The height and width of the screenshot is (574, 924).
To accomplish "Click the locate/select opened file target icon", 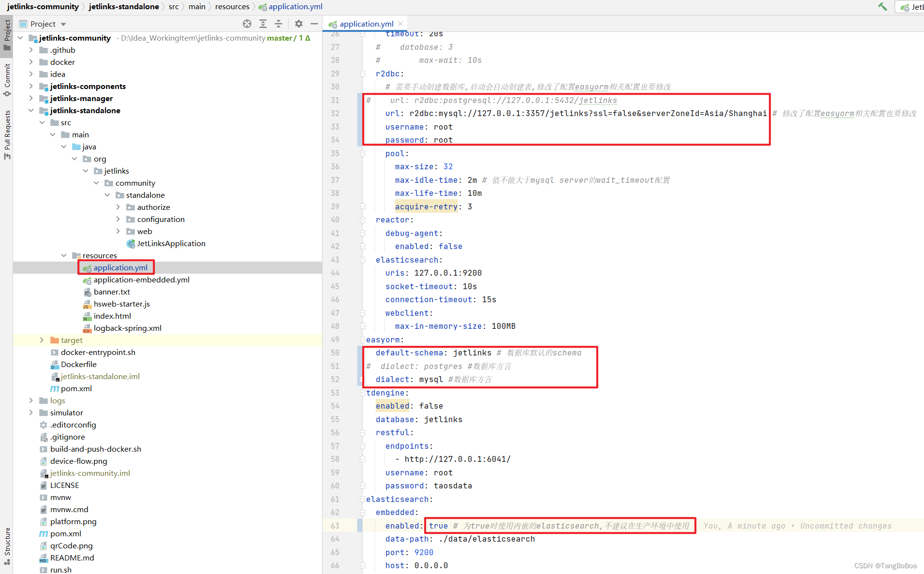I will click(247, 24).
